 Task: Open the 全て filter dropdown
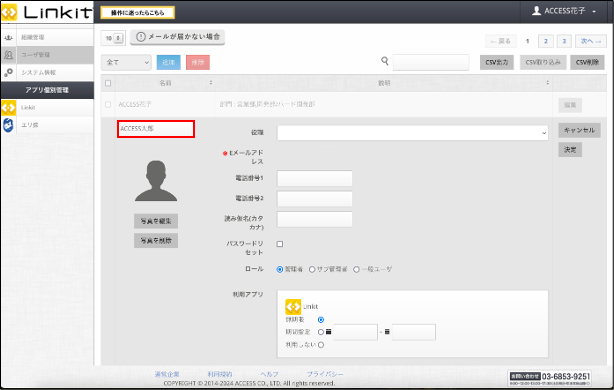tap(126, 62)
